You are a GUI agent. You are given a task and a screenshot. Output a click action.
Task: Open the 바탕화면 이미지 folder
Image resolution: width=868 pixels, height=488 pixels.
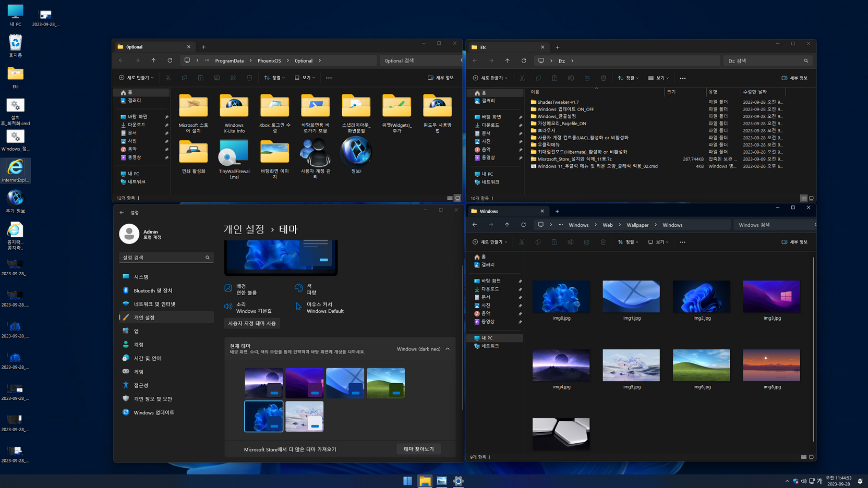(x=274, y=159)
